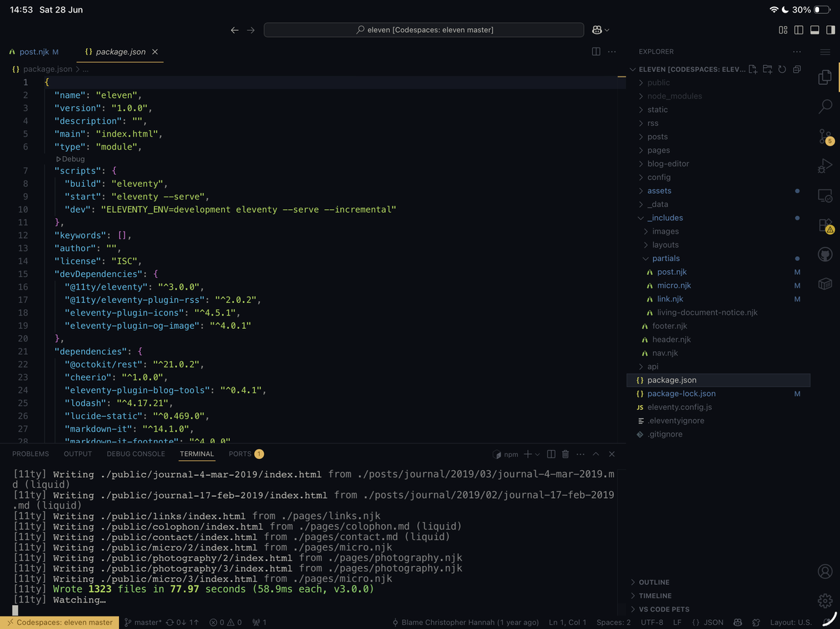Image resolution: width=840 pixels, height=629 pixels.
Task: Toggle the secondary side bar from the title bar
Action: 831,29
